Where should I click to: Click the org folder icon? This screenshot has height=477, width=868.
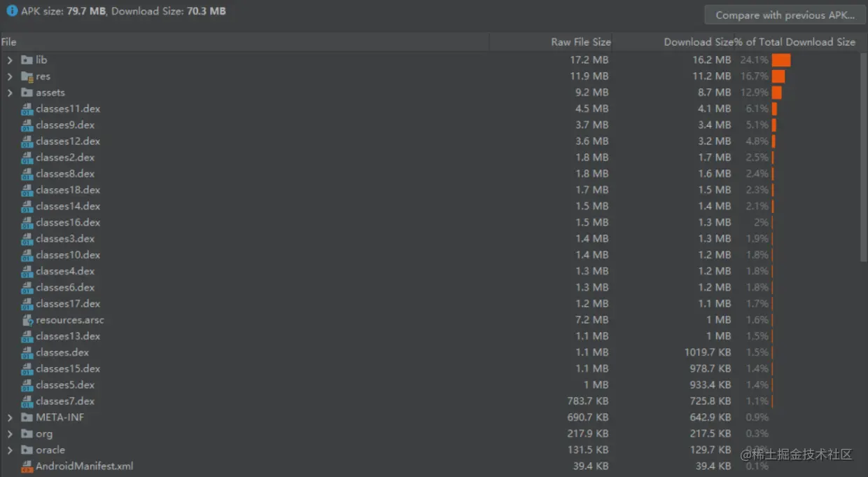[x=27, y=434]
